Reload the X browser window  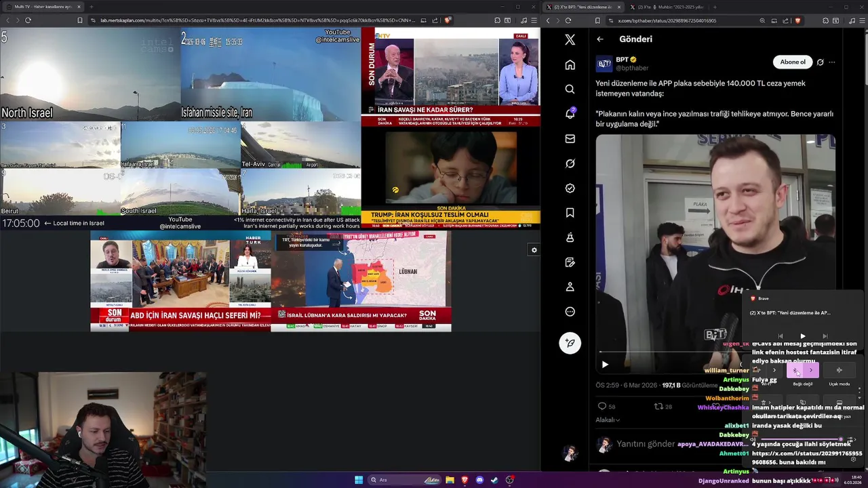point(568,20)
